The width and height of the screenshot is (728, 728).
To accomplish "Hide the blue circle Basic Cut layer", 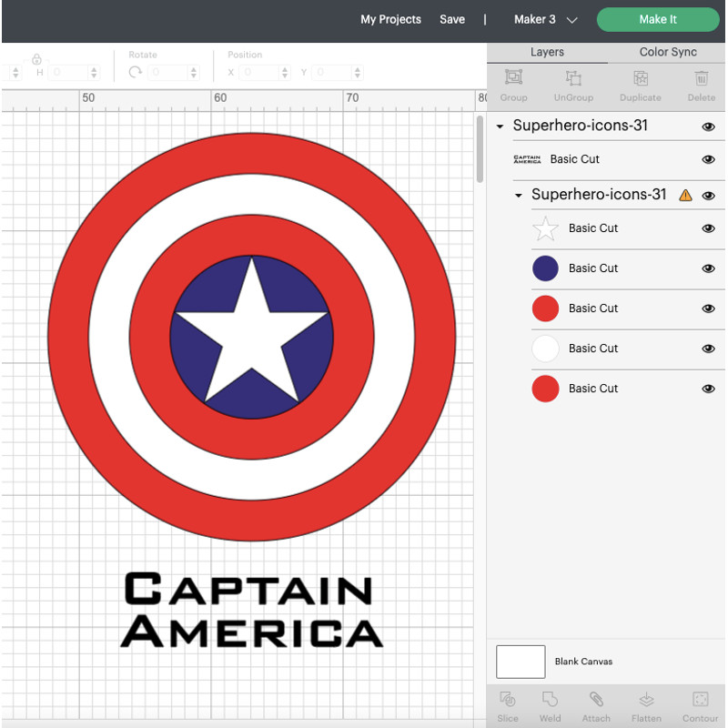I will point(708,268).
